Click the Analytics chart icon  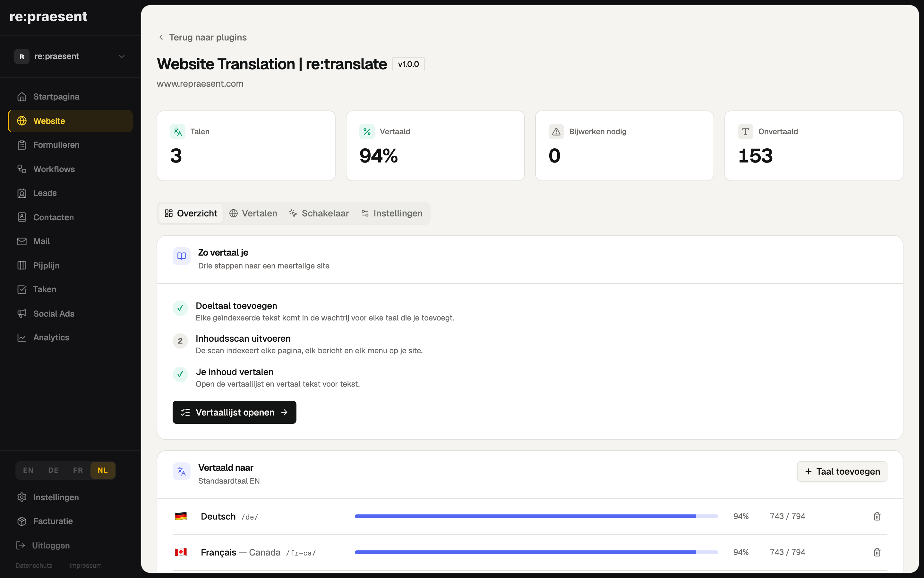tap(22, 337)
